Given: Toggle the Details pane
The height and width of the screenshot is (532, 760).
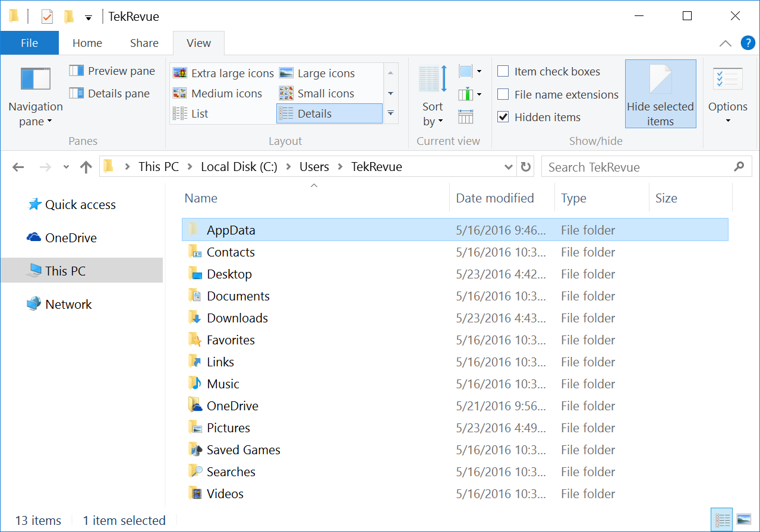Looking at the screenshot, I should pos(109,93).
